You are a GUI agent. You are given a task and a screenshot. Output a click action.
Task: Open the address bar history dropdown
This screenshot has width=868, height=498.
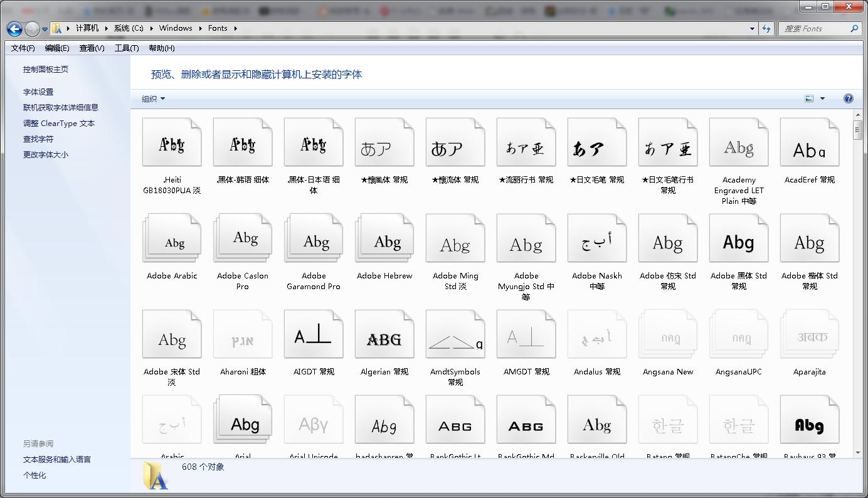752,28
